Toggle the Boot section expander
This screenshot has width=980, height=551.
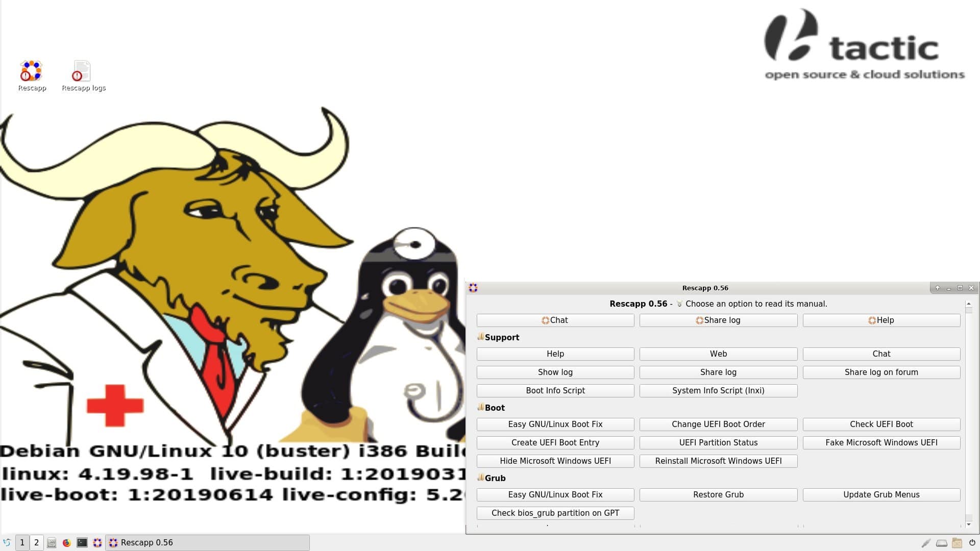pos(480,407)
